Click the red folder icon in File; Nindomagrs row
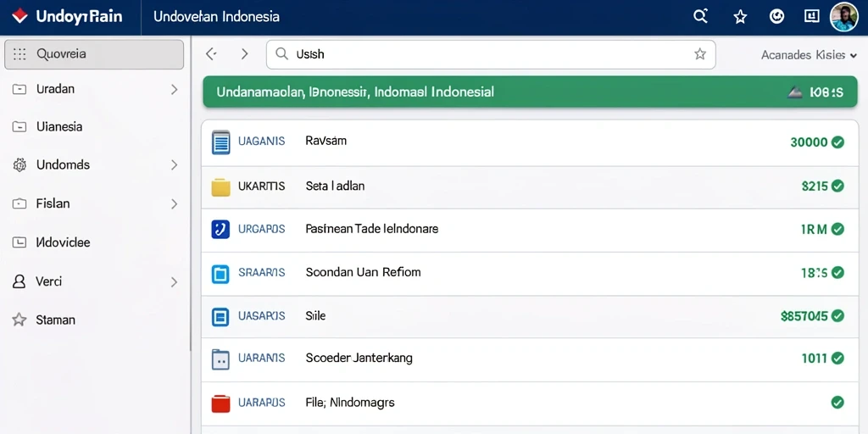 tap(220, 403)
